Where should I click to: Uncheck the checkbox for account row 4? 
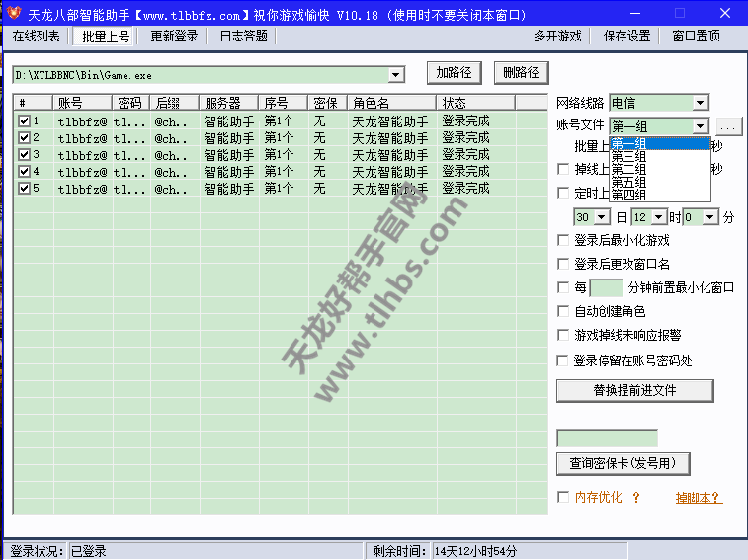(24, 171)
